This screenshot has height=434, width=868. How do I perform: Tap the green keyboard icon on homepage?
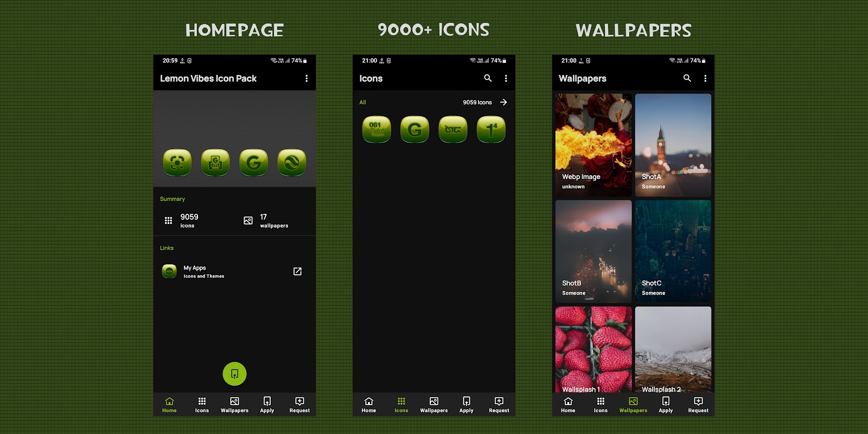click(215, 162)
